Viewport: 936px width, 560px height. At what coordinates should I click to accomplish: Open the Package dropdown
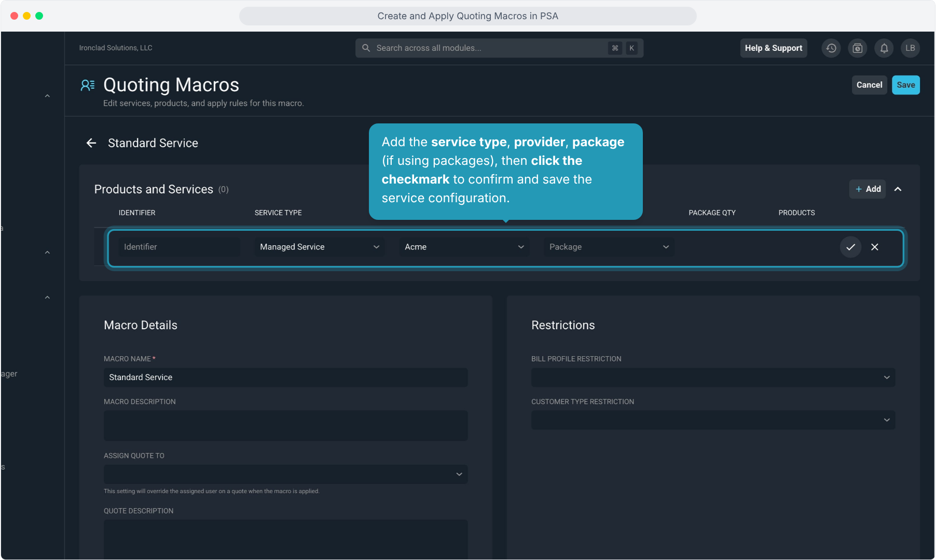pyautogui.click(x=609, y=247)
